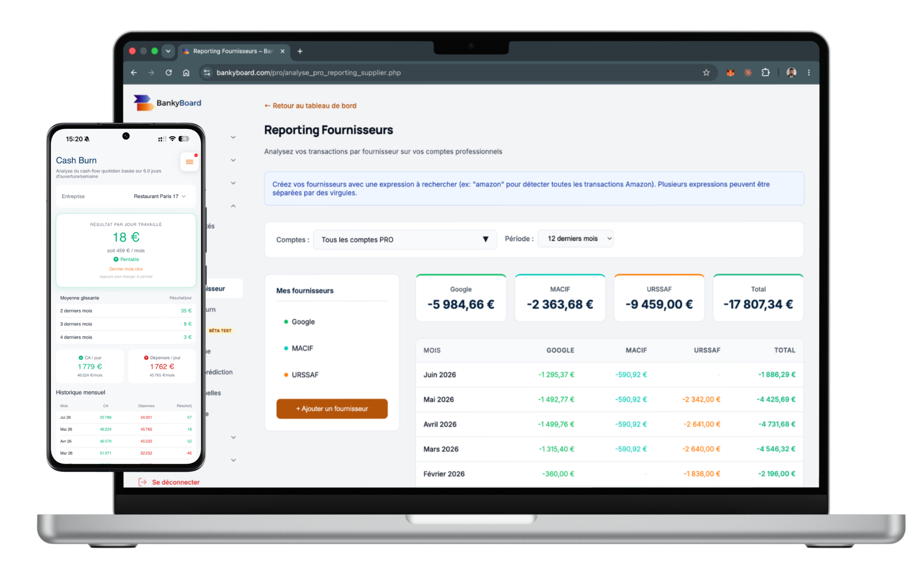Click the Juin 2026 row label
The width and height of the screenshot is (924, 578).
point(440,375)
